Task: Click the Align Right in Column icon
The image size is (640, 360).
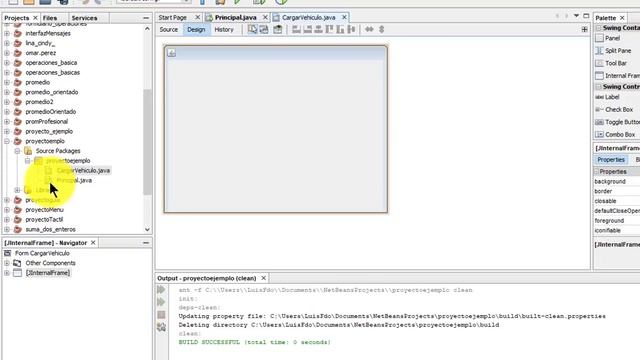Action: [308, 29]
